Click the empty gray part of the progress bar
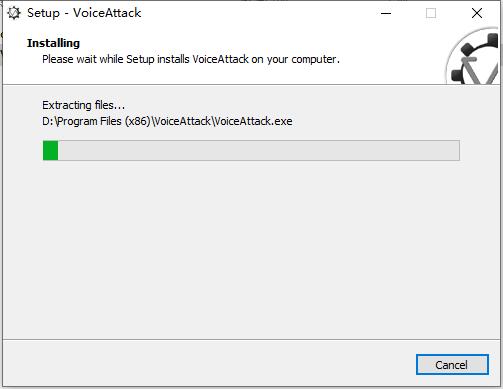Viewport: 503px width, 389px height. click(259, 150)
